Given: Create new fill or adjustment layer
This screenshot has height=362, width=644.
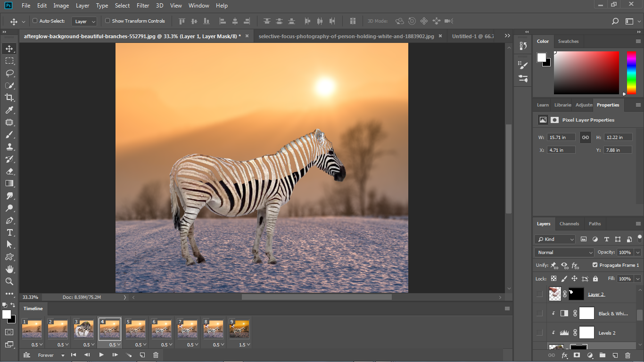Looking at the screenshot, I should click(589, 355).
